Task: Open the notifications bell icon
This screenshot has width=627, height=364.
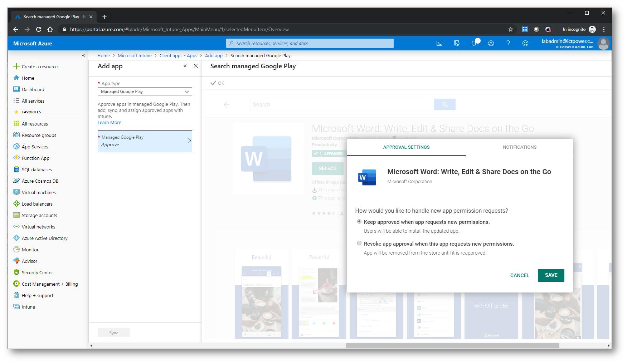Action: (x=474, y=43)
